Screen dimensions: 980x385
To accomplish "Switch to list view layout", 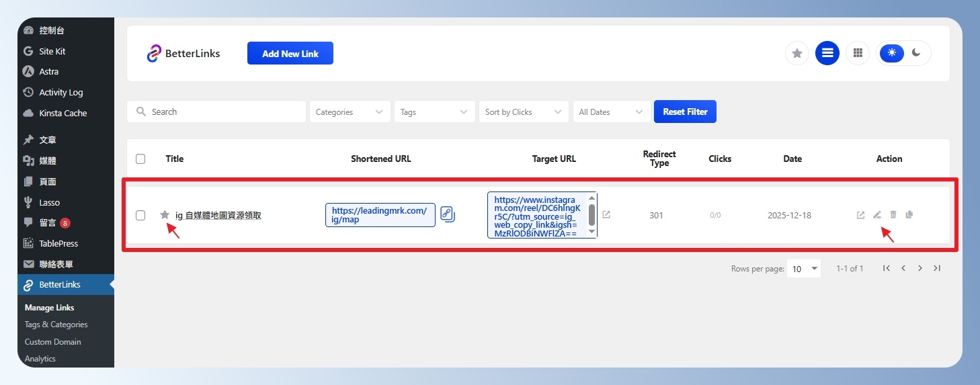I will (827, 53).
